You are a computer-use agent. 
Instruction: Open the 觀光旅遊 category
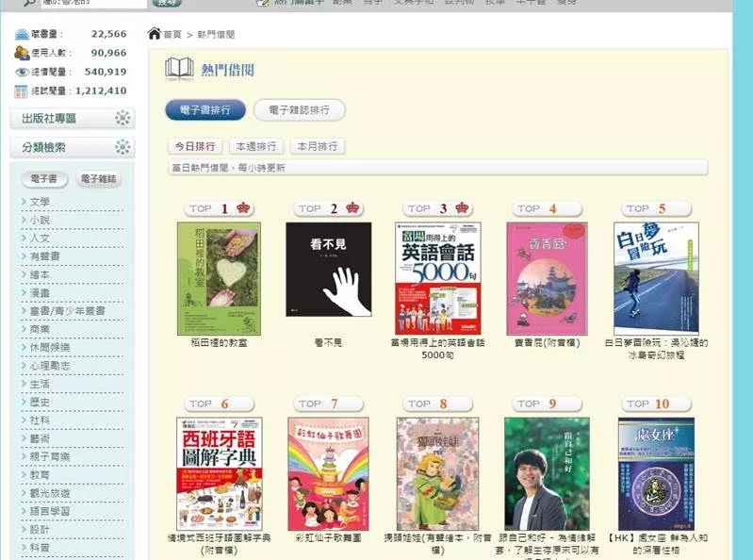point(50,493)
